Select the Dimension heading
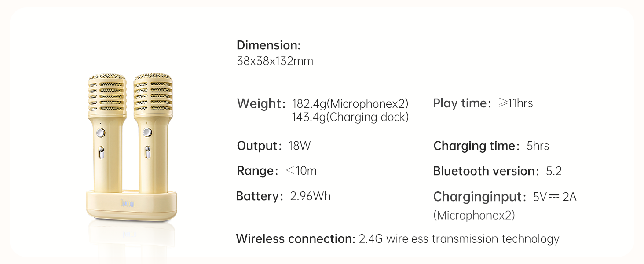Screen dimensions: 644x264 tap(268, 45)
